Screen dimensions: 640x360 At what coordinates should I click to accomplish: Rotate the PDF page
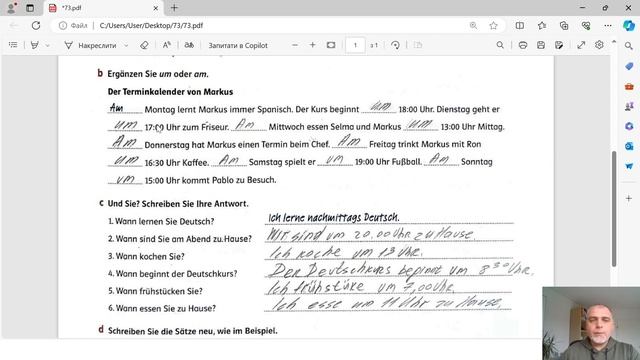[395, 45]
